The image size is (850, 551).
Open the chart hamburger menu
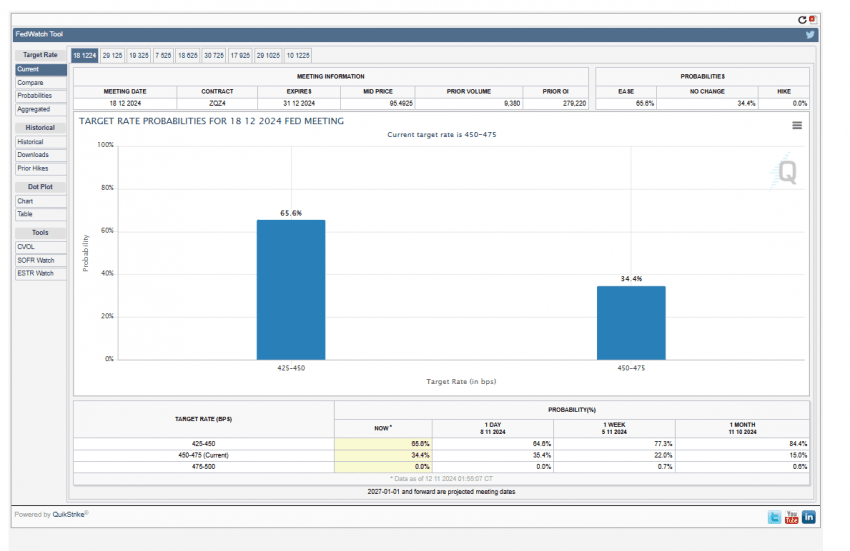tap(797, 125)
